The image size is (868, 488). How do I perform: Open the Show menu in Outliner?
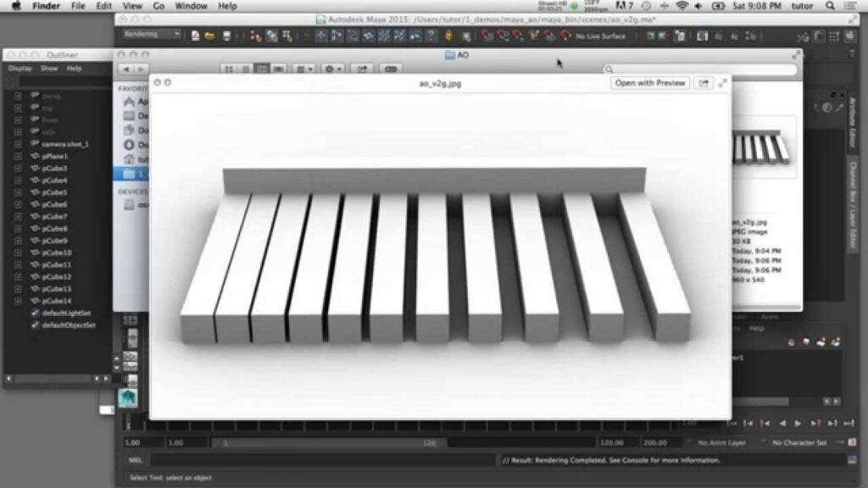pos(49,69)
